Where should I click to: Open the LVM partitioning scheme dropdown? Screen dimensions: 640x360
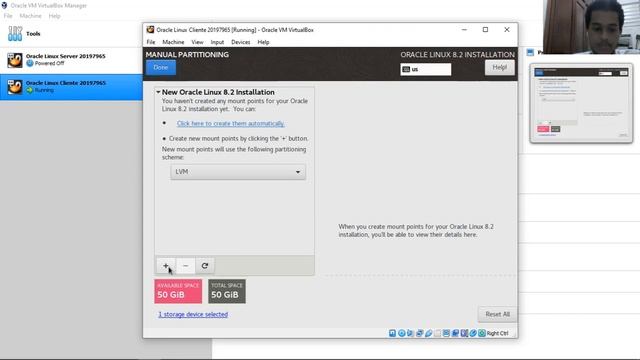click(238, 172)
